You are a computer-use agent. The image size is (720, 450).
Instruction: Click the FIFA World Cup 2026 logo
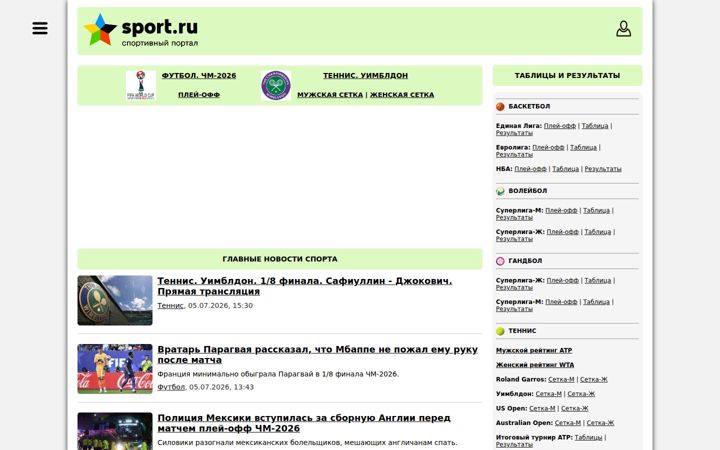pos(141,85)
